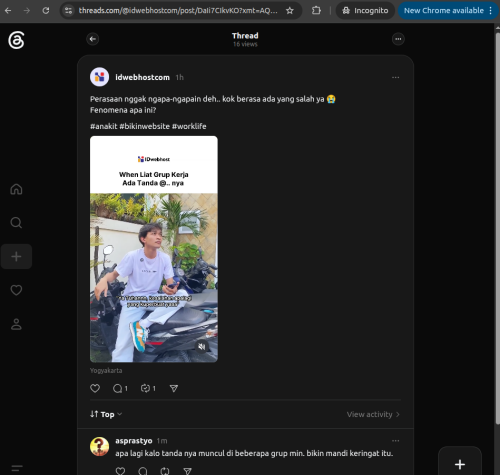Like asprastyo's reply
Screen dimensions: 500x475
(x=120, y=471)
